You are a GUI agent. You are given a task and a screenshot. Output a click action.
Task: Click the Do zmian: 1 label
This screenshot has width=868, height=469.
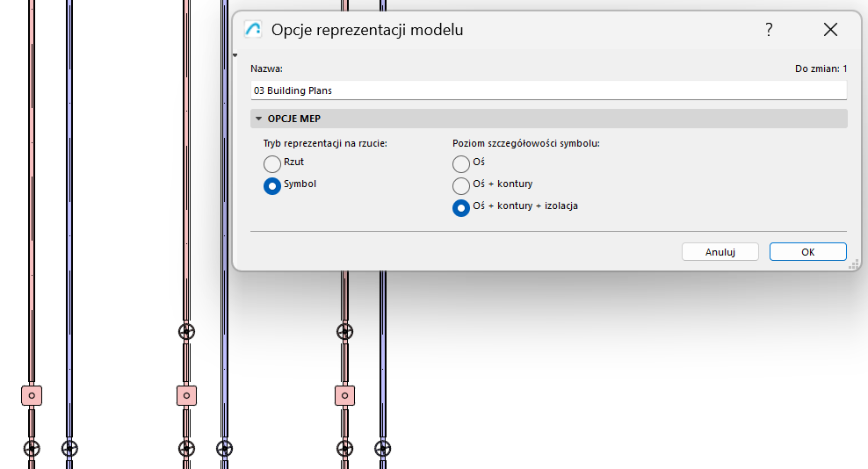coord(821,69)
